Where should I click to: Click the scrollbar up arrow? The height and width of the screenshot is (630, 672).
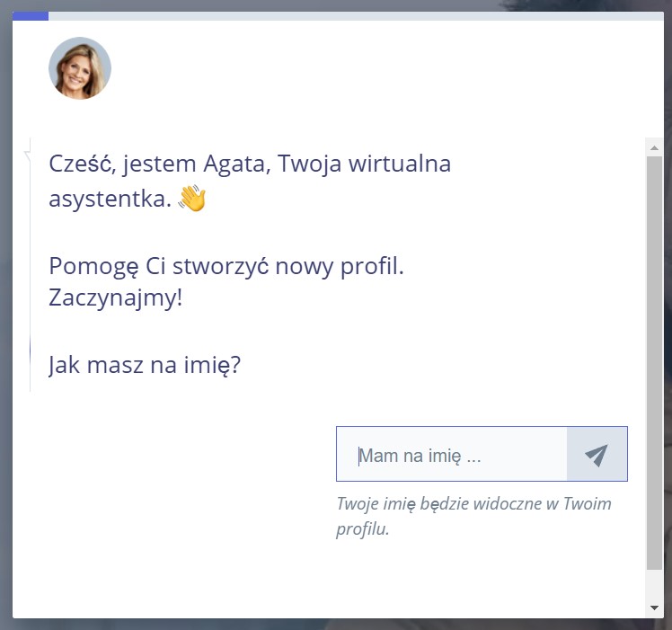point(654,148)
